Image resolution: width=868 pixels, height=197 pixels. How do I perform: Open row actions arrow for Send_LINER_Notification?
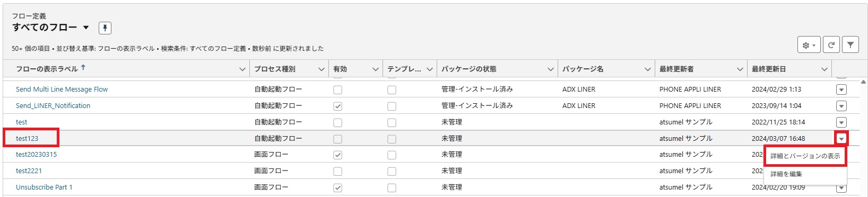[x=841, y=106]
